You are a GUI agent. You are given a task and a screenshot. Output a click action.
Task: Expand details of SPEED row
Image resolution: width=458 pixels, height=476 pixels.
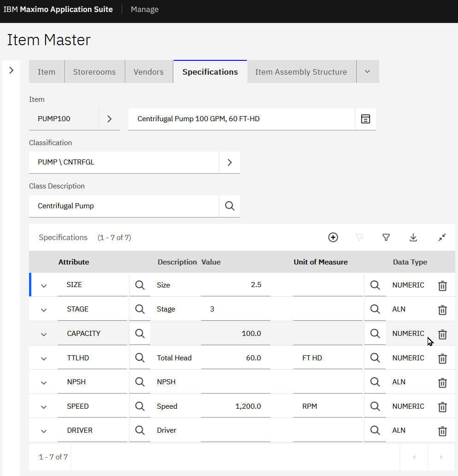(x=44, y=407)
